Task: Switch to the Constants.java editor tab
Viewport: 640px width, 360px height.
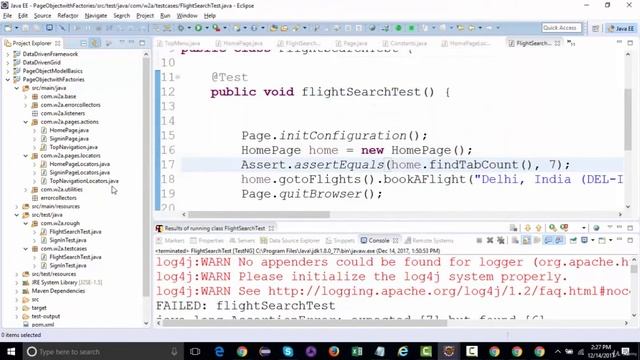Action: pyautogui.click(x=405, y=43)
